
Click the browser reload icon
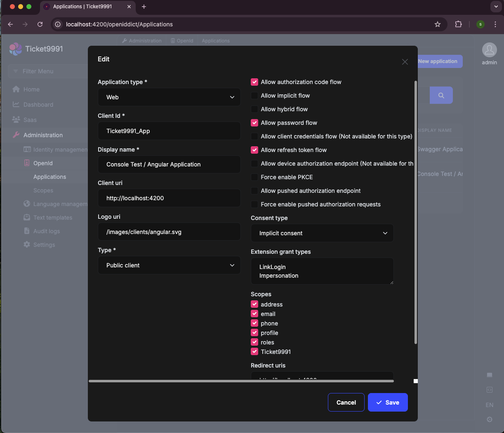(x=40, y=24)
